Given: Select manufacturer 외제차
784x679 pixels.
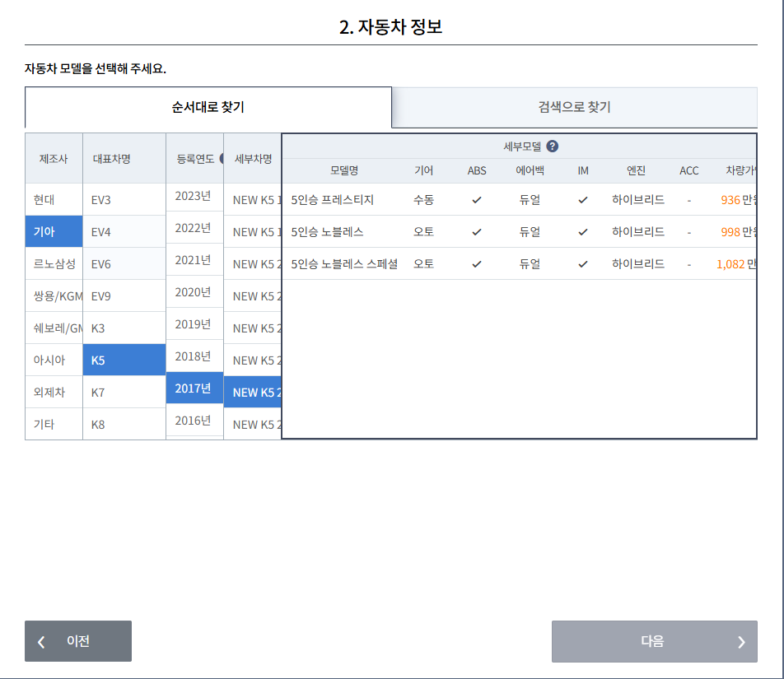Looking at the screenshot, I should click(54, 392).
